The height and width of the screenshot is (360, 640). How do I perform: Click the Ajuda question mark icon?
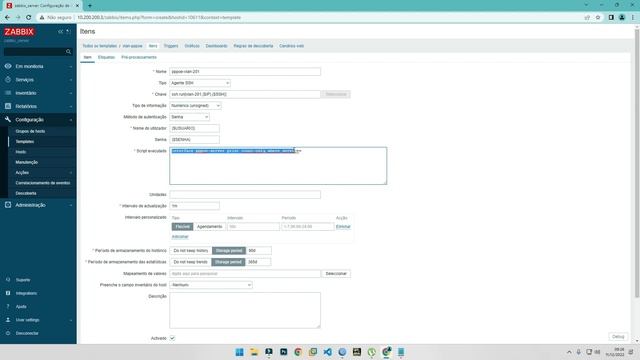[8, 307]
